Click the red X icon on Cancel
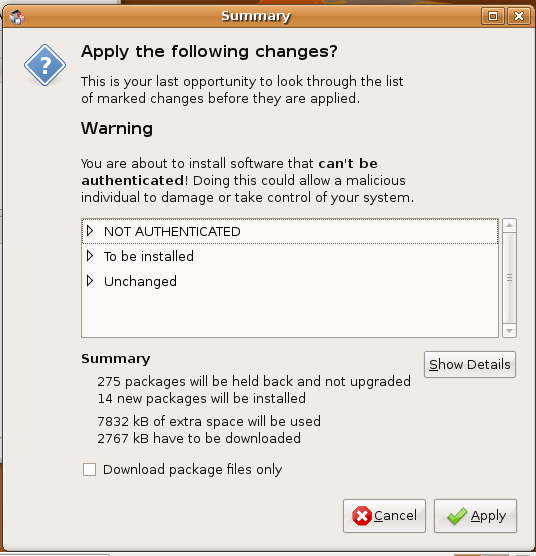536x556 pixels. click(x=362, y=516)
